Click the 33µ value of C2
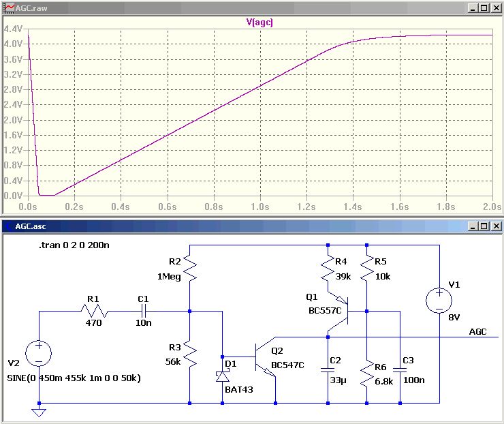504x424 pixels. coord(338,380)
